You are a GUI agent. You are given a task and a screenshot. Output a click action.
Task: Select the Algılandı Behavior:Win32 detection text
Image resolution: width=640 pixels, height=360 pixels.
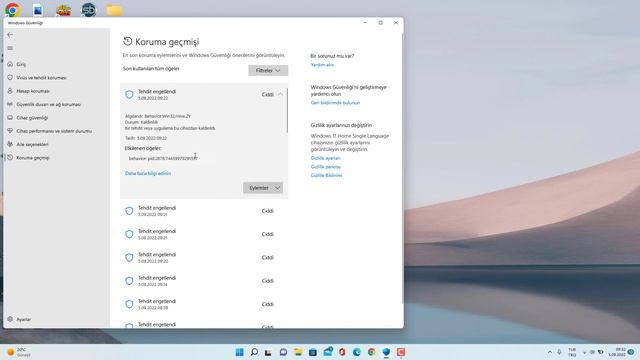click(158, 116)
